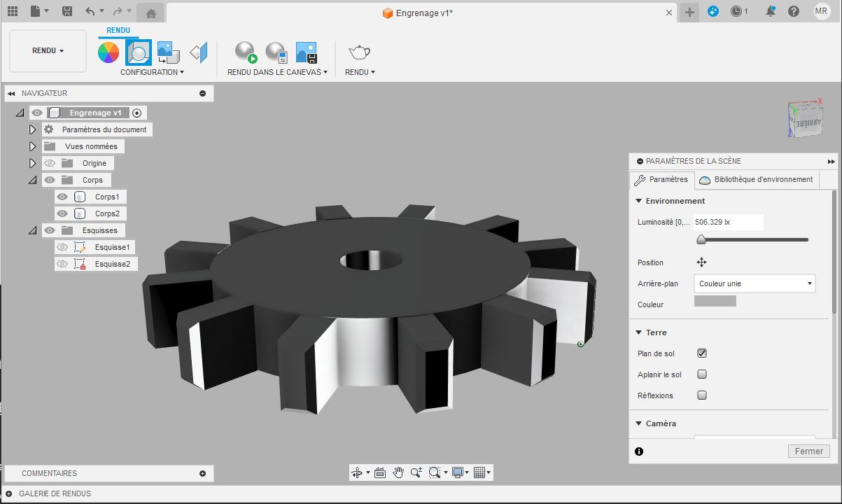Image resolution: width=842 pixels, height=504 pixels.
Task: Start the in-canvas render
Action: (246, 52)
